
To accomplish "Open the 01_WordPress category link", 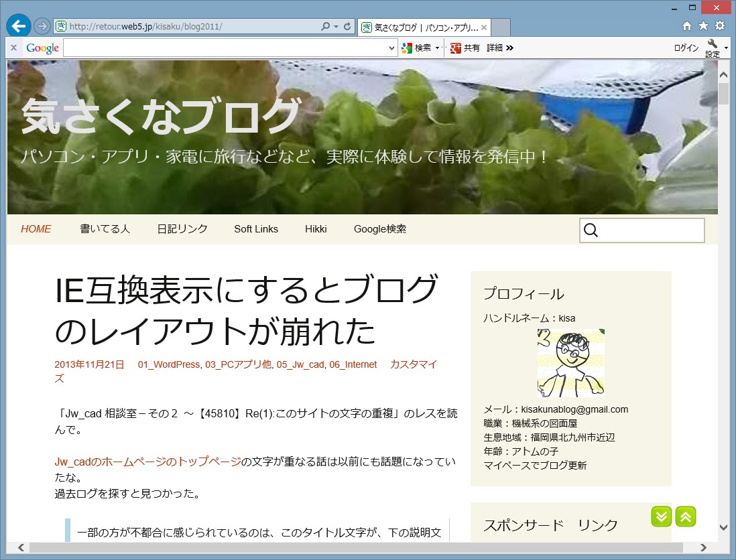I will point(169,364).
